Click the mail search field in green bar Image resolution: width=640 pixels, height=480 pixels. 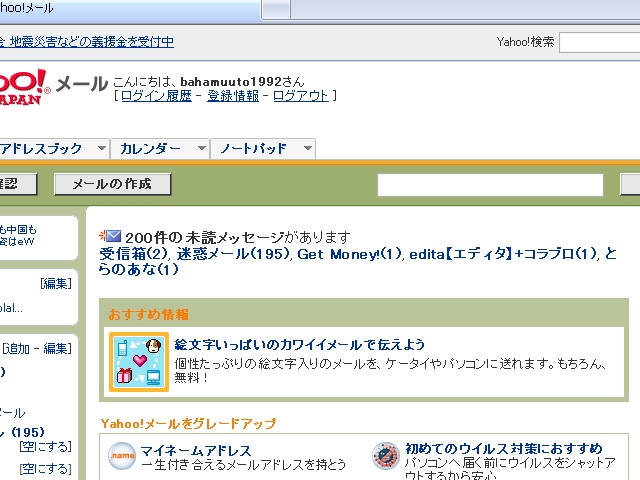[490, 185]
